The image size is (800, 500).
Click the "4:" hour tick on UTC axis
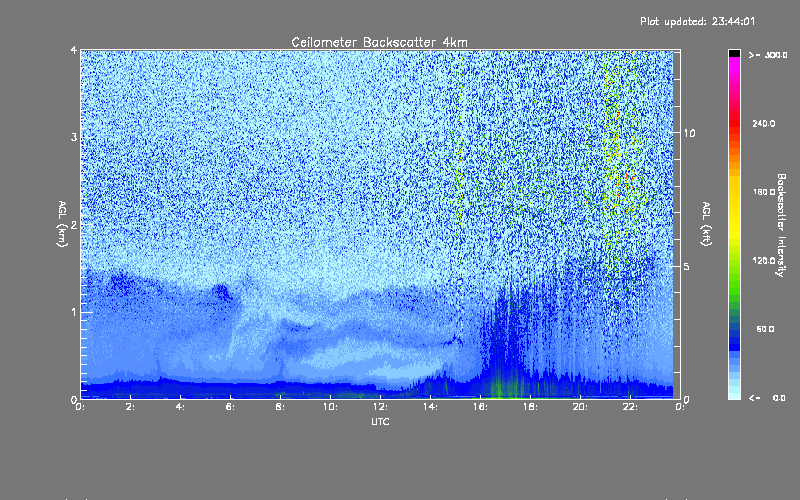180,407
